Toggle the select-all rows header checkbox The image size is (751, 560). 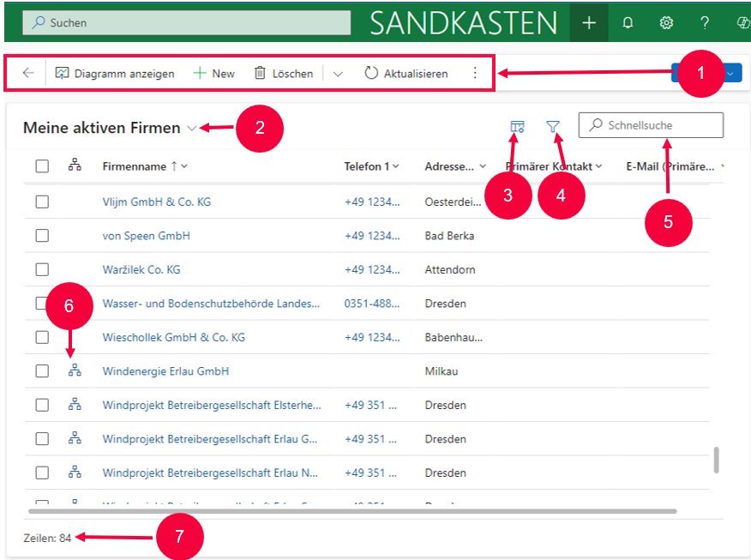42,166
